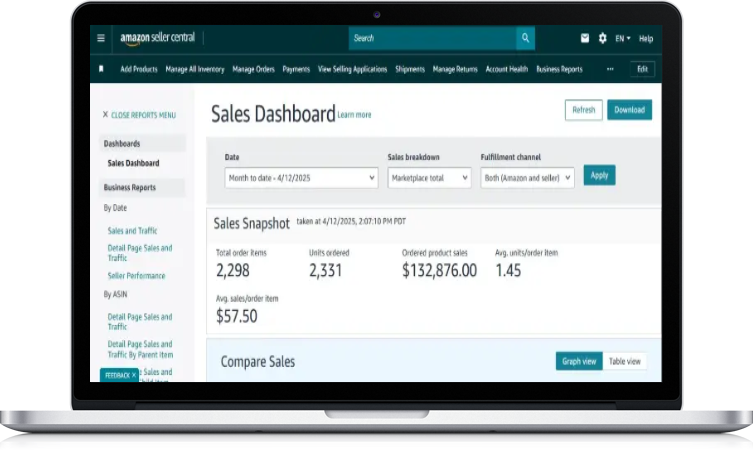Click the Download button
Screen dimensions: 753x450
[x=629, y=110]
